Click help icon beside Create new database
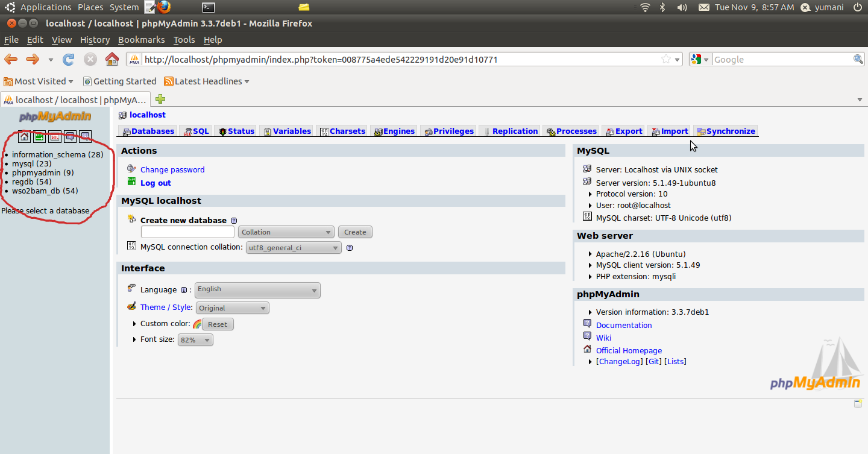 click(x=234, y=221)
